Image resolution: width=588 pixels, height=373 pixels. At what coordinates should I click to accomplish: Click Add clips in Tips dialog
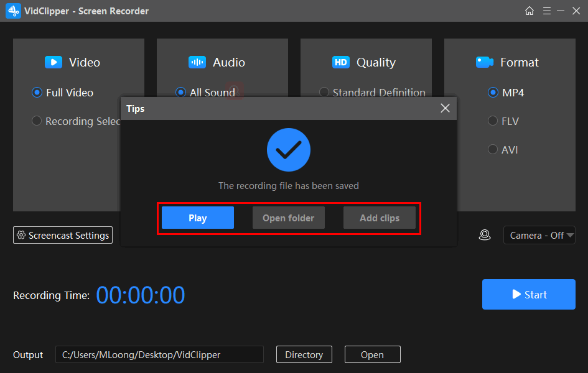[380, 218]
